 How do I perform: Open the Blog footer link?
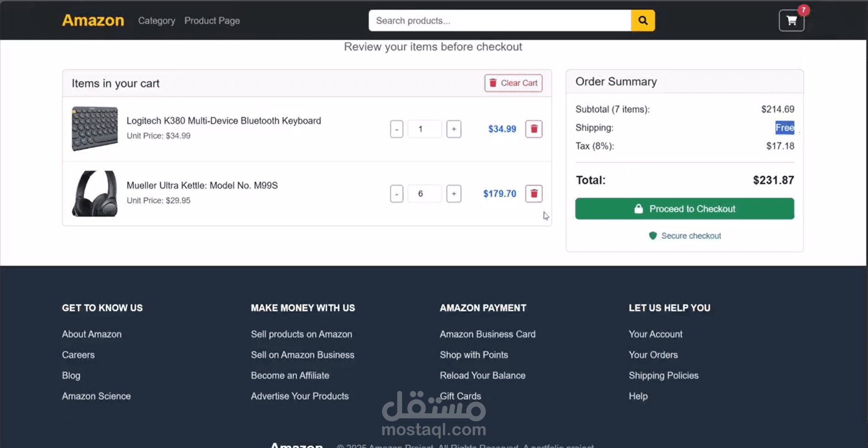pyautogui.click(x=71, y=375)
